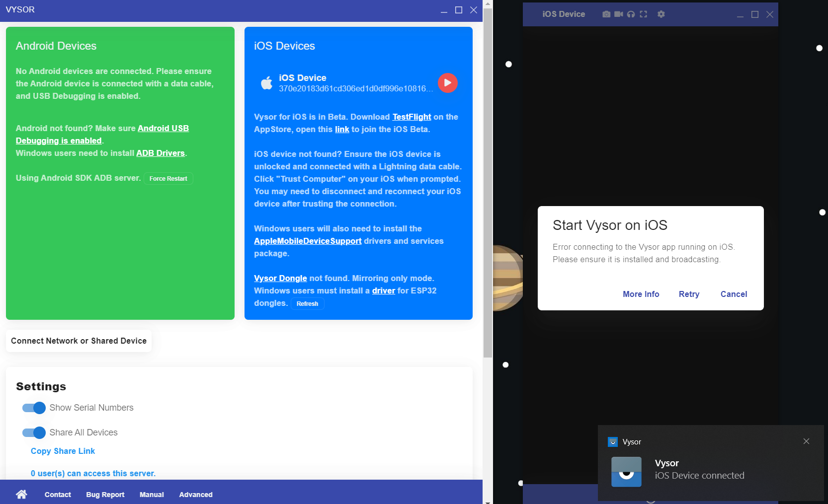The width and height of the screenshot is (828, 504).
Task: Click the Apple logo icon beside iOS Device
Action: click(267, 83)
